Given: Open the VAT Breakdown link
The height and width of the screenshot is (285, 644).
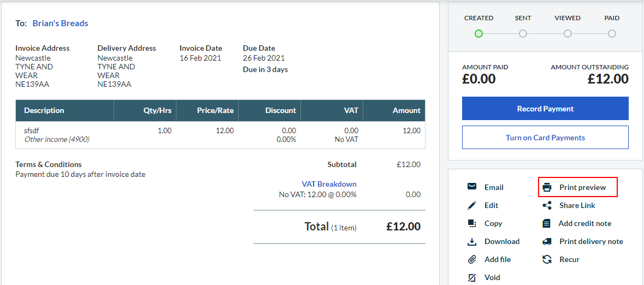Looking at the screenshot, I should (x=329, y=184).
